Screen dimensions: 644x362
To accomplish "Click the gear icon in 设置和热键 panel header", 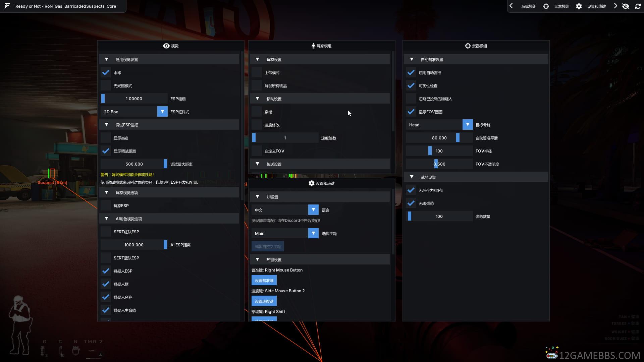I will pyautogui.click(x=312, y=183).
